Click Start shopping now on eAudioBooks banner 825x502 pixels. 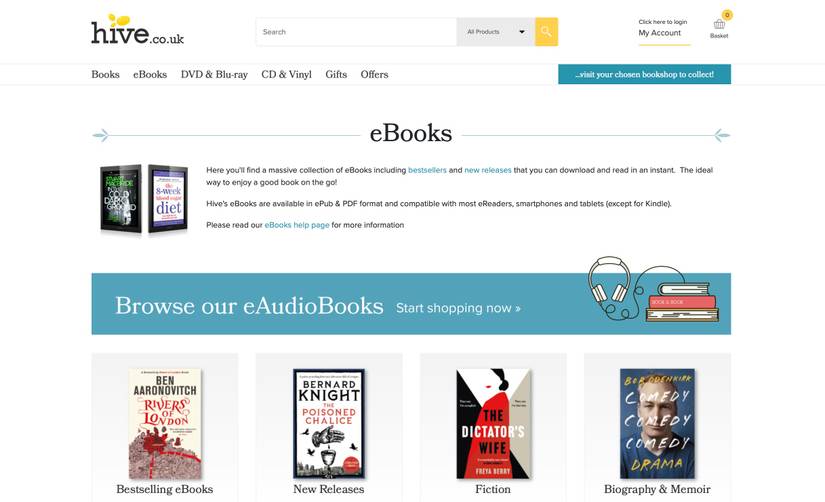point(458,308)
